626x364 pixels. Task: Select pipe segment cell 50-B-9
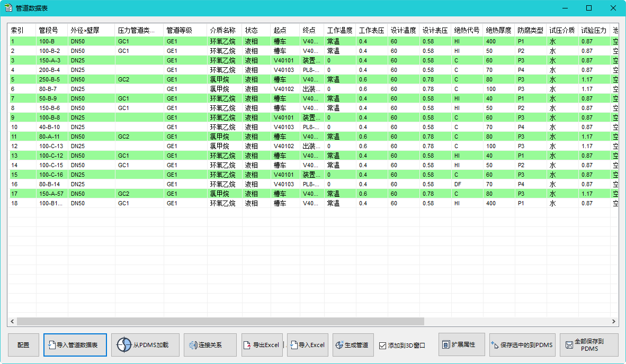[52, 98]
